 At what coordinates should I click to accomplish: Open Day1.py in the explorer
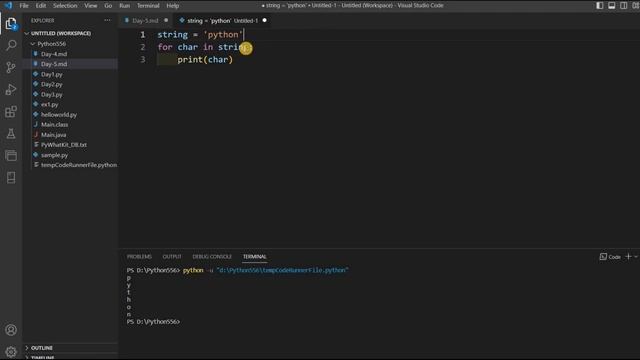click(51, 74)
